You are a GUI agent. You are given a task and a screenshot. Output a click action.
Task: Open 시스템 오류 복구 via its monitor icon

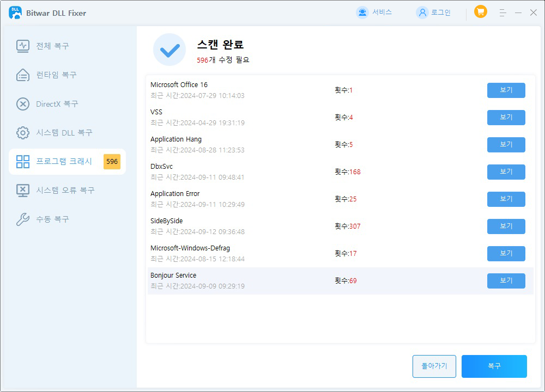tap(22, 190)
